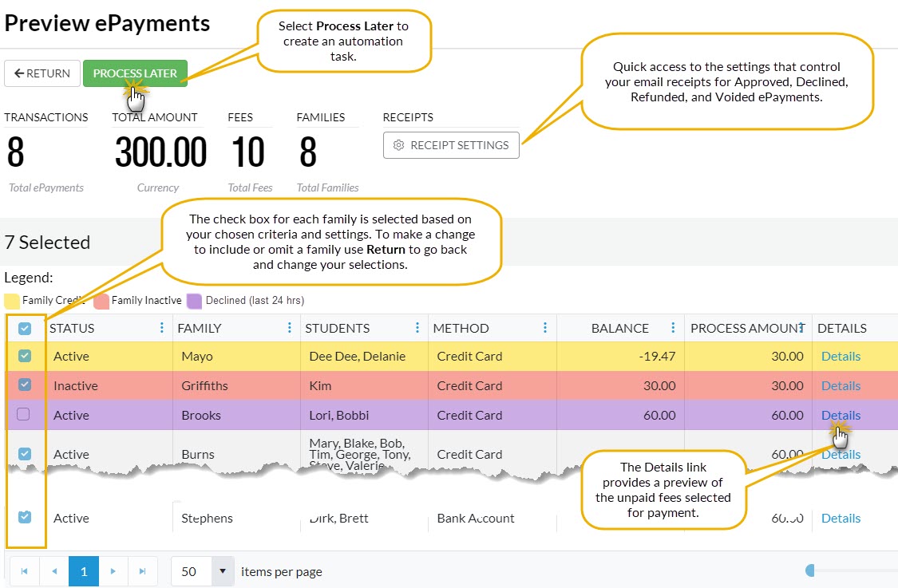Open the METHOD column options menu
The image size is (898, 588).
pos(546,328)
